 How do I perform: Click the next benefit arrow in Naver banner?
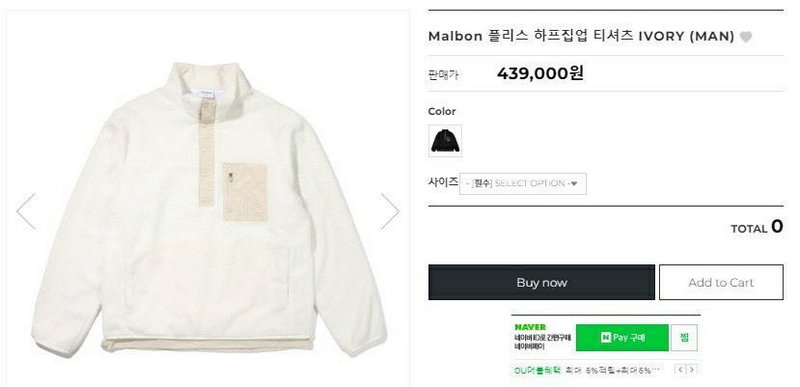[x=691, y=370]
